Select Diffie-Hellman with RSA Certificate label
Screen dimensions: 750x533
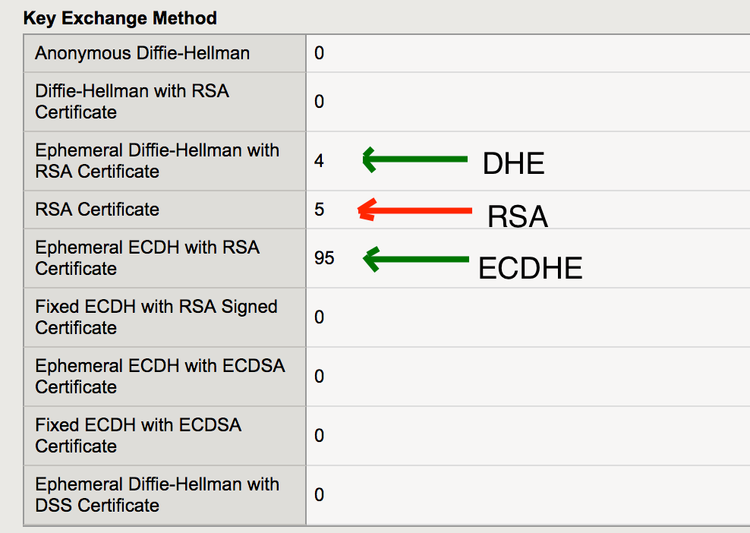[132, 101]
